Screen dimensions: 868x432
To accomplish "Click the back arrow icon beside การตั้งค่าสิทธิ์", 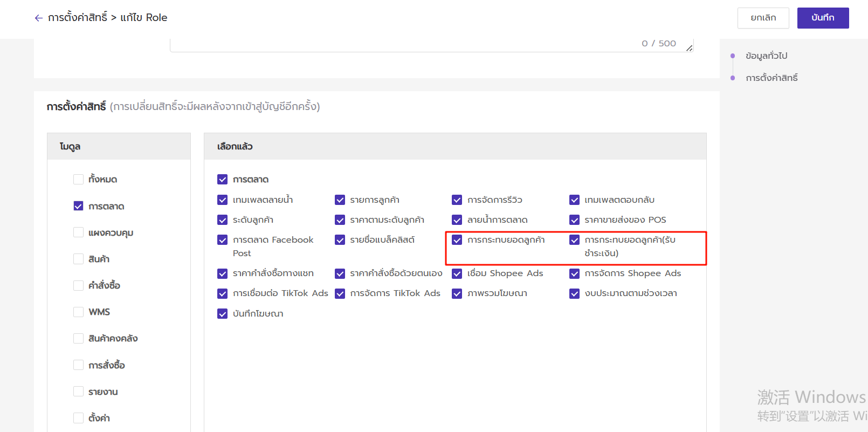I will (38, 18).
